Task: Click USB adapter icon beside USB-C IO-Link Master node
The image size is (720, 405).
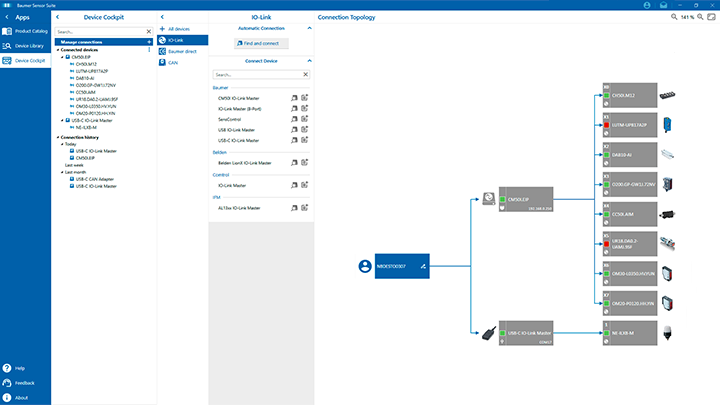Action: click(x=489, y=333)
